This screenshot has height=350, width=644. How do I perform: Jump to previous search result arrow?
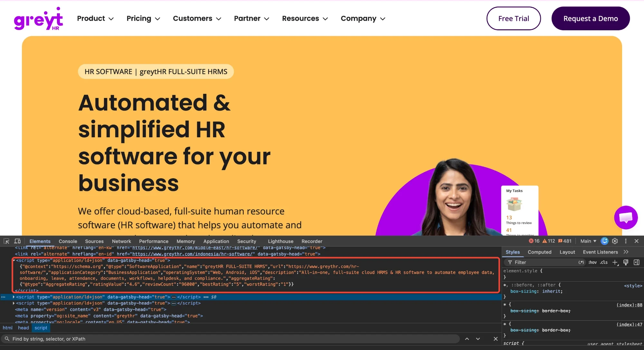pyautogui.click(x=467, y=339)
